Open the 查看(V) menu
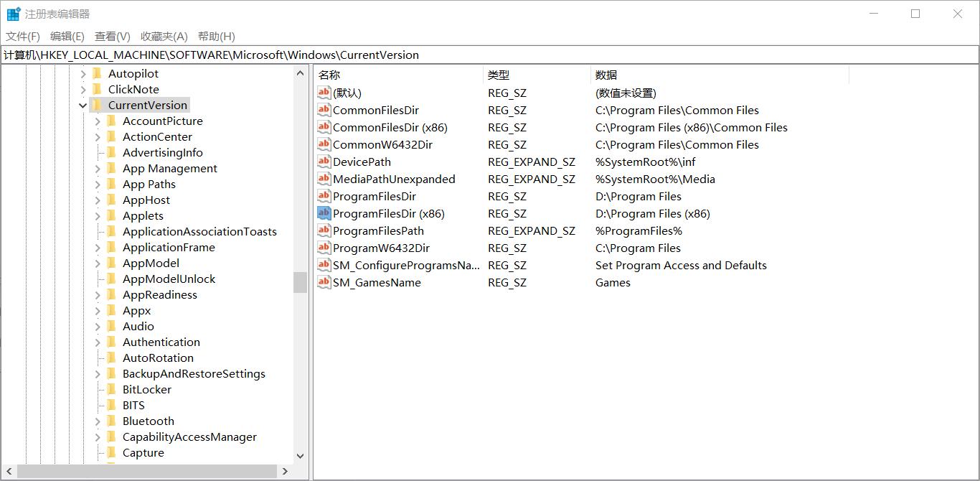 (111, 36)
